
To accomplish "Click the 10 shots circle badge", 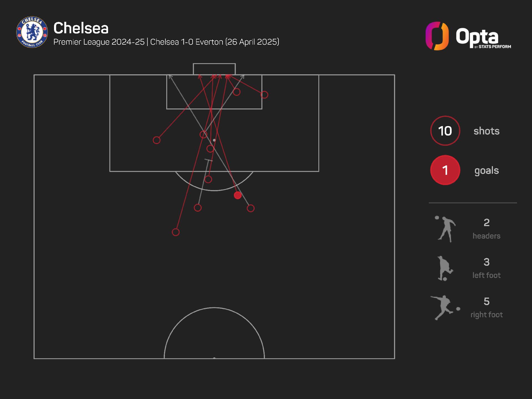I will [x=445, y=131].
